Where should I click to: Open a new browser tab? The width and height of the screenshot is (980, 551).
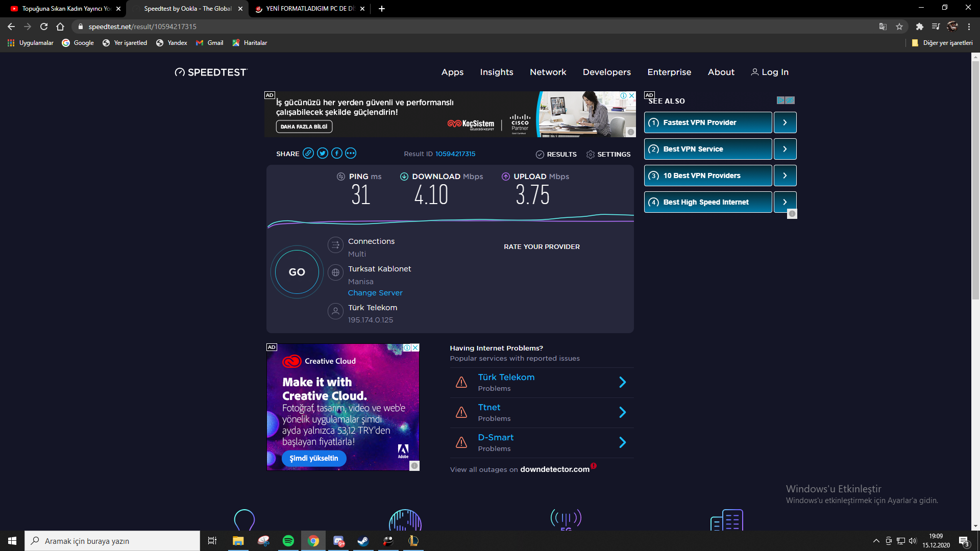tap(382, 9)
